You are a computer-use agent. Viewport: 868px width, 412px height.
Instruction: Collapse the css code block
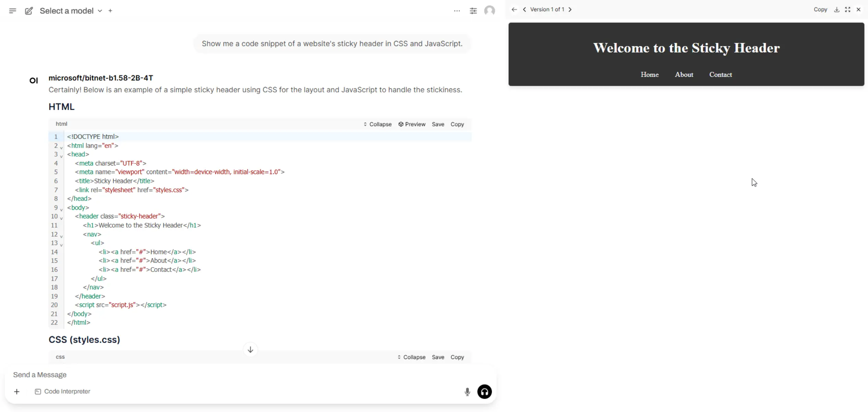pos(412,357)
